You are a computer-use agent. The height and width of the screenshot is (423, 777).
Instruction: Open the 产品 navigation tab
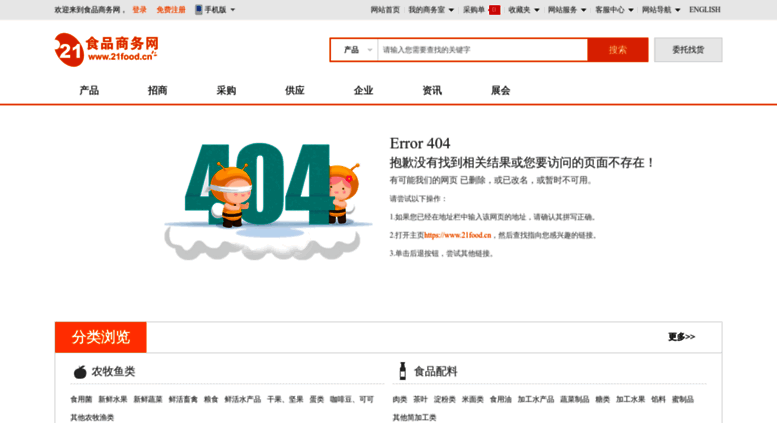(89, 90)
